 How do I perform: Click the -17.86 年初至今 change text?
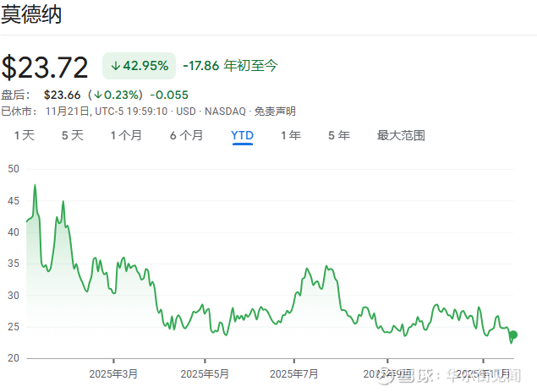(230, 65)
